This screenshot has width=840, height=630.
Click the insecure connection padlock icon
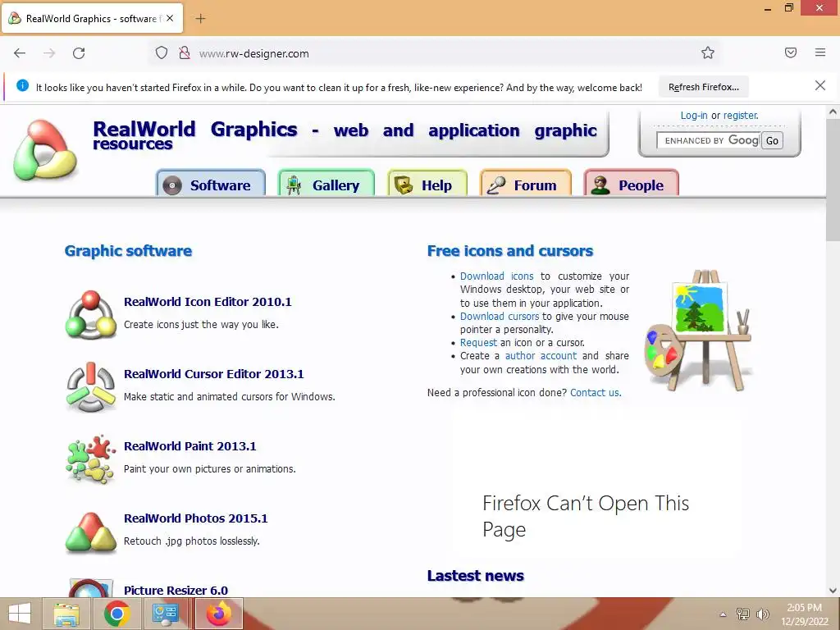(x=185, y=53)
